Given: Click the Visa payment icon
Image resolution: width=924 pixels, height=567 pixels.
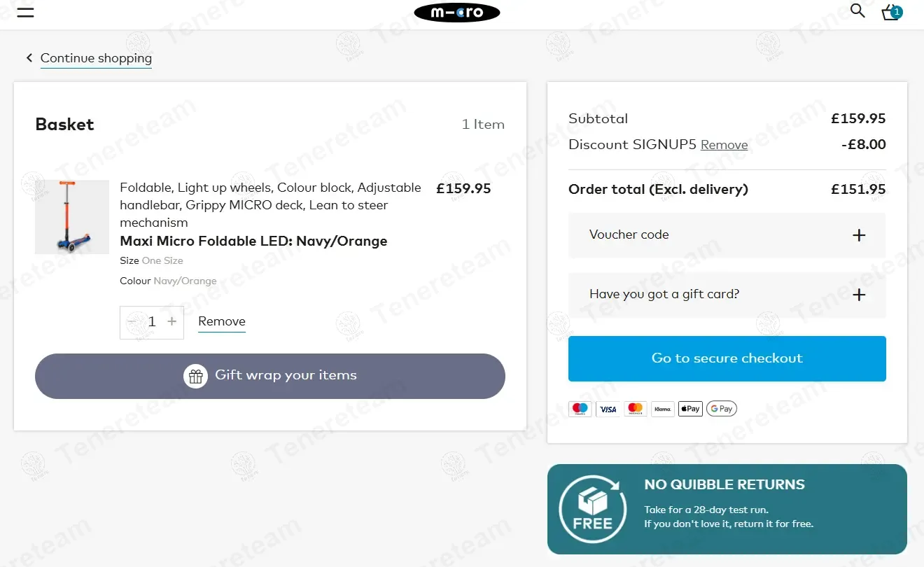Looking at the screenshot, I should coord(608,409).
